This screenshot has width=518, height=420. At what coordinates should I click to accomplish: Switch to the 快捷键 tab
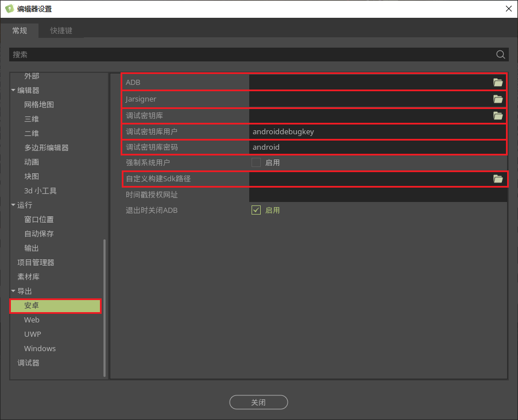(61, 30)
